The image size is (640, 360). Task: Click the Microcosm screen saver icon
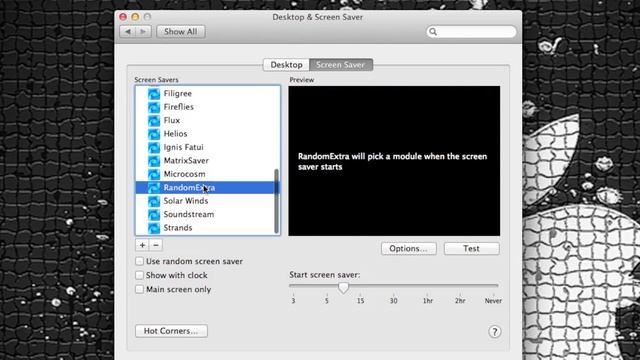[154, 174]
